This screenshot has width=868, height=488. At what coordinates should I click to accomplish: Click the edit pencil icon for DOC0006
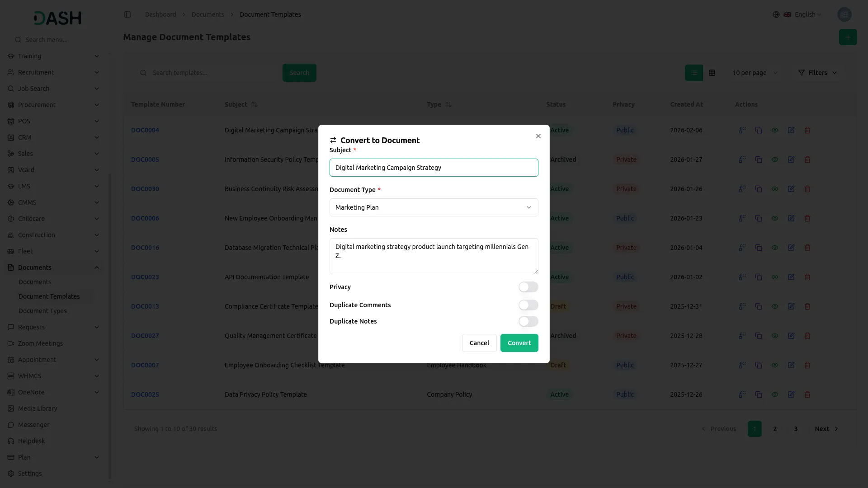pos(791,218)
